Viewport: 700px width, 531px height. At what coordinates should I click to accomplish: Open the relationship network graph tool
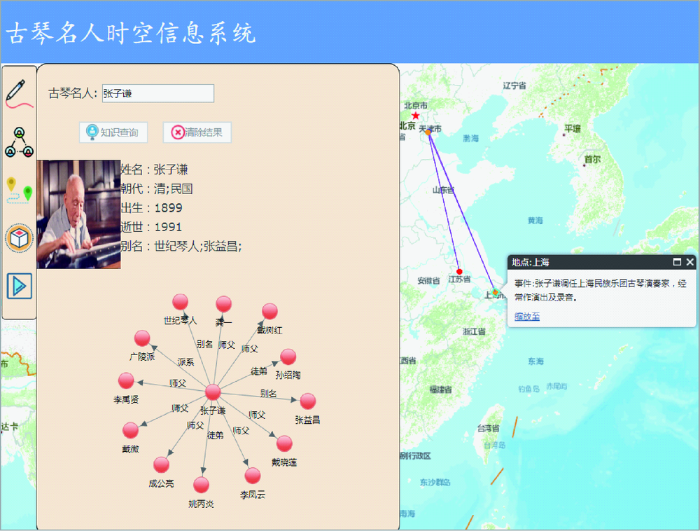tap(19, 142)
